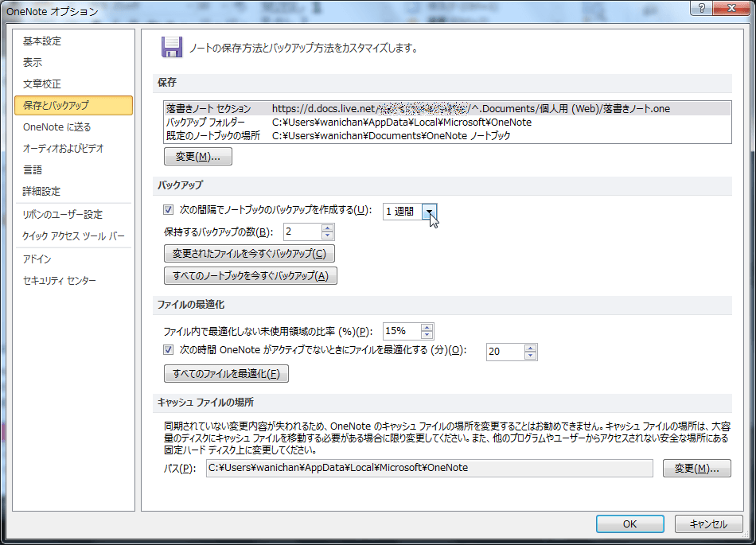Increase the inactive minutes value 20
The height and width of the screenshot is (545, 756).
pos(530,348)
